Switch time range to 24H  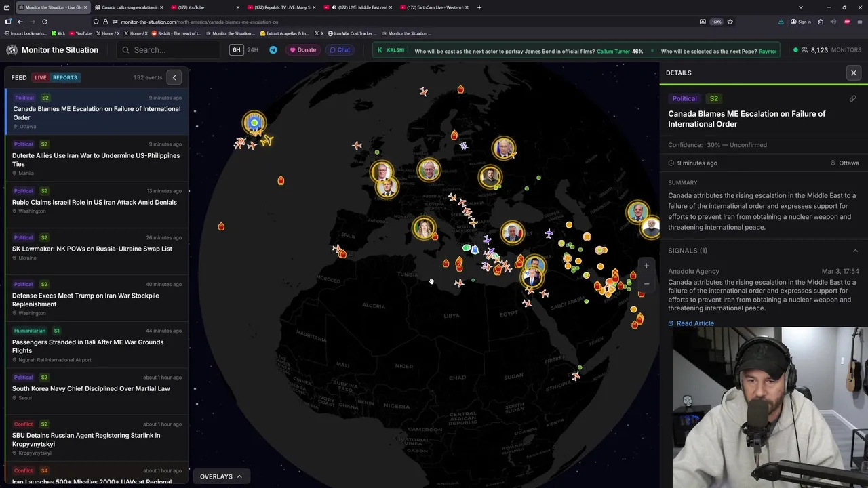coord(252,50)
